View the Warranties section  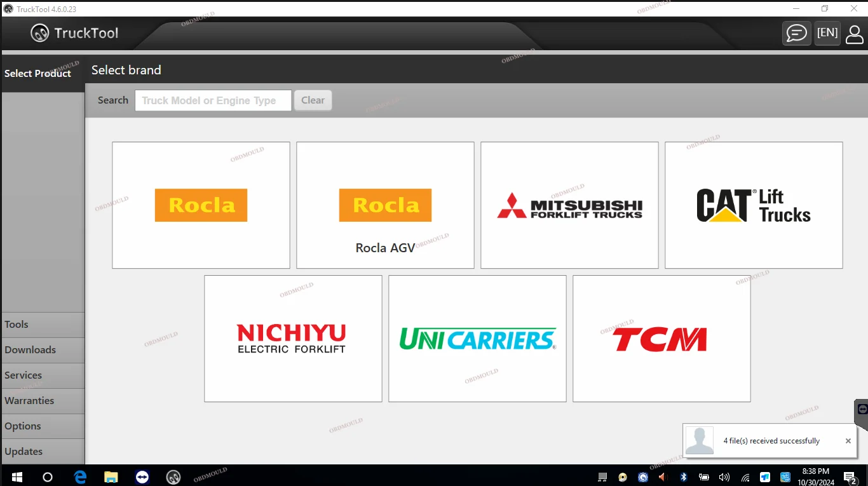coord(42,401)
